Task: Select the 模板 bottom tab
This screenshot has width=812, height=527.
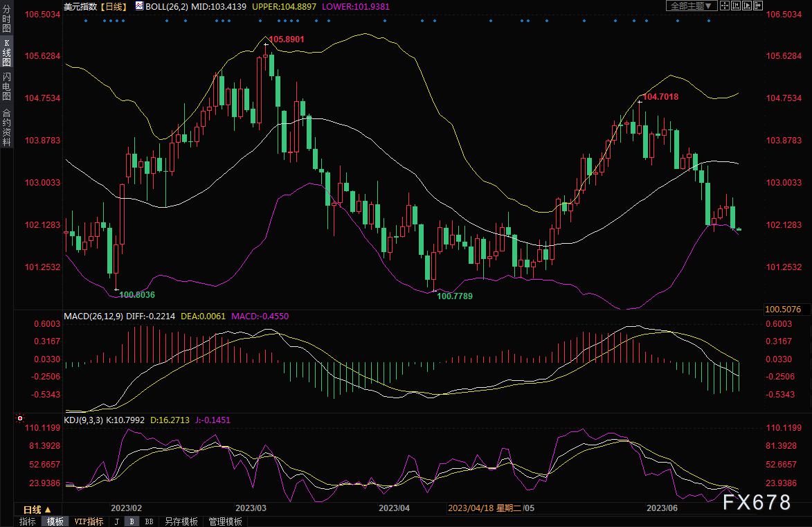Action: pos(55,521)
